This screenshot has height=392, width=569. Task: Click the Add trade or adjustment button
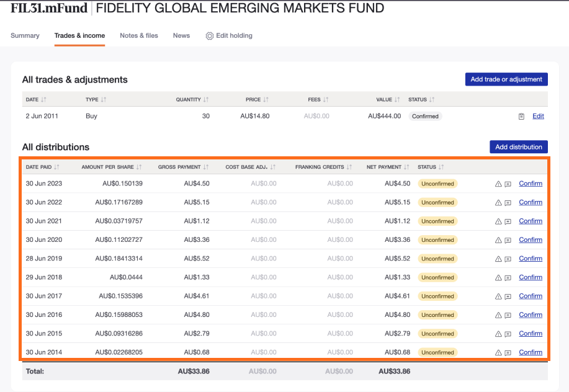click(506, 79)
